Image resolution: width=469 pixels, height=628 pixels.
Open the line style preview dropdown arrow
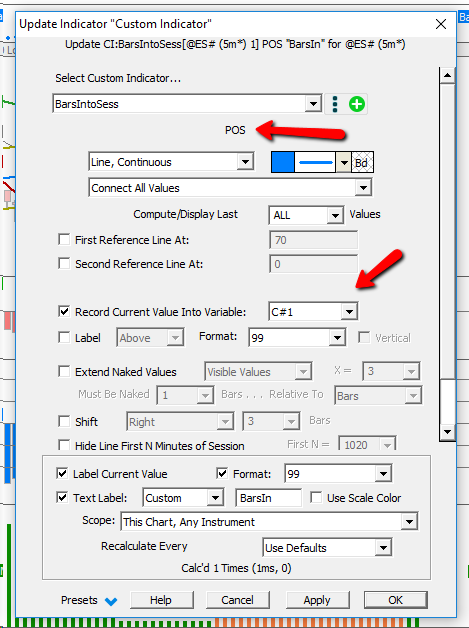click(x=343, y=162)
